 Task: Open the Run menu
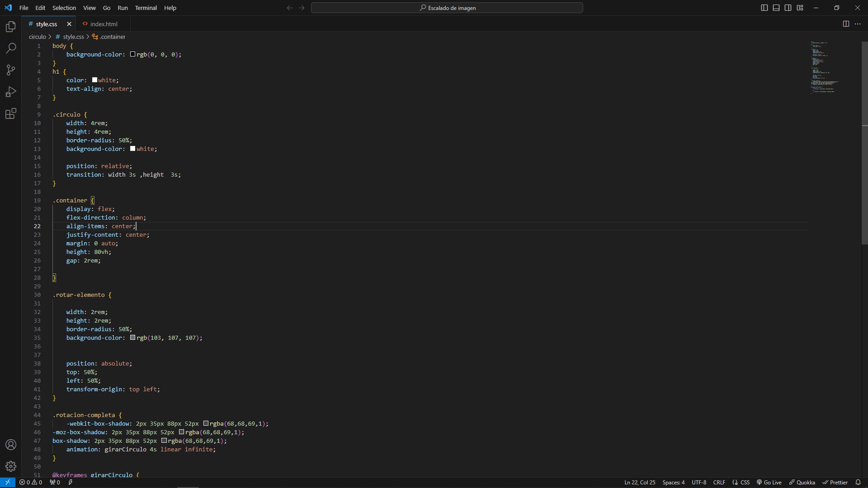[x=123, y=8]
